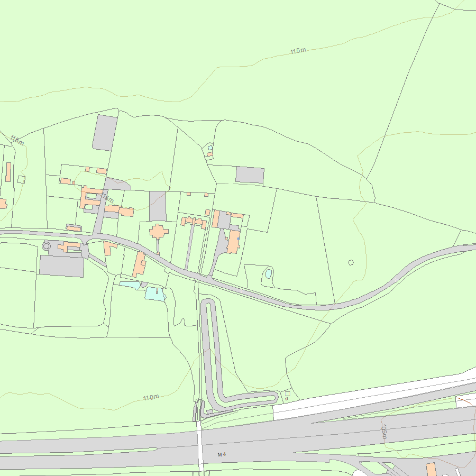This screenshot has height=476, width=476.
Task: Select the small oval blue pond
Action: (268, 273)
